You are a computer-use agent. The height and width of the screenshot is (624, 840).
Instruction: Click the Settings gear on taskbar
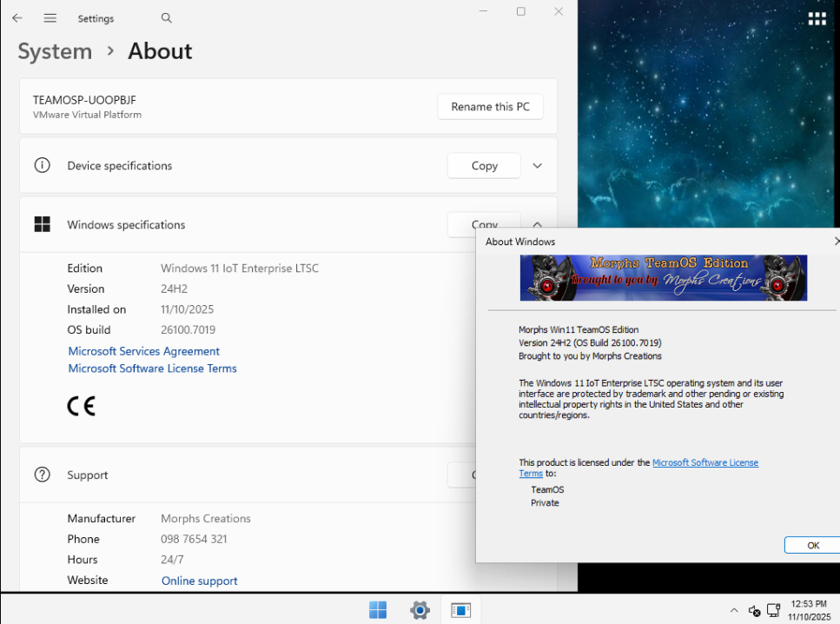420,610
